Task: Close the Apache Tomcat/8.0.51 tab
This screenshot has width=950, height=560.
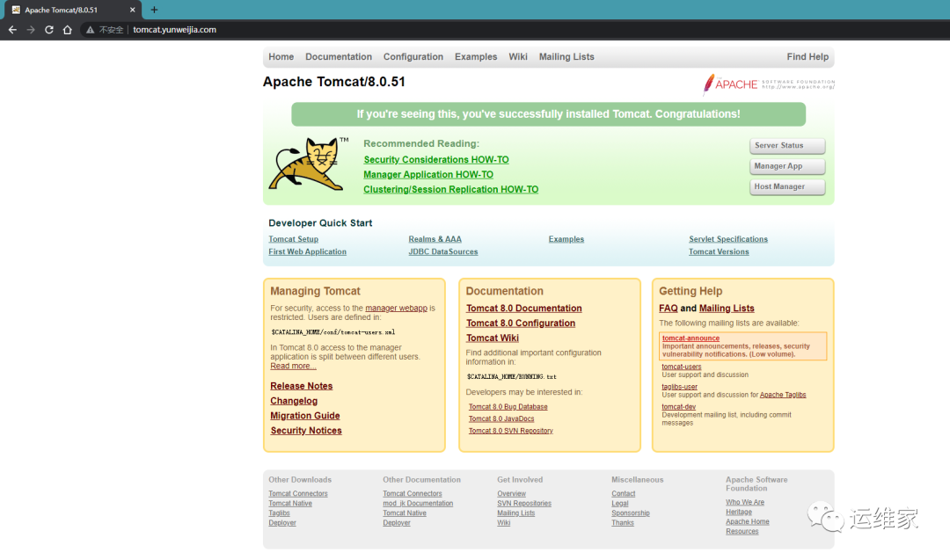Action: [132, 10]
